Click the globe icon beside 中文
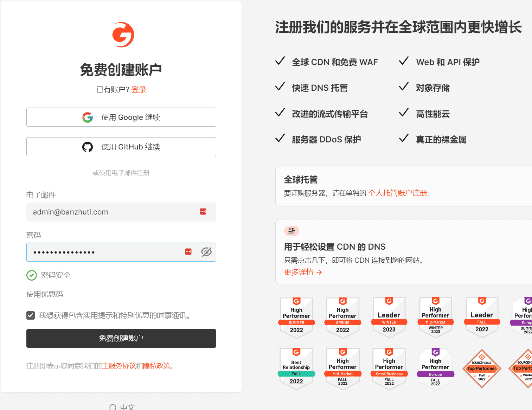532x410 pixels. pos(113,407)
